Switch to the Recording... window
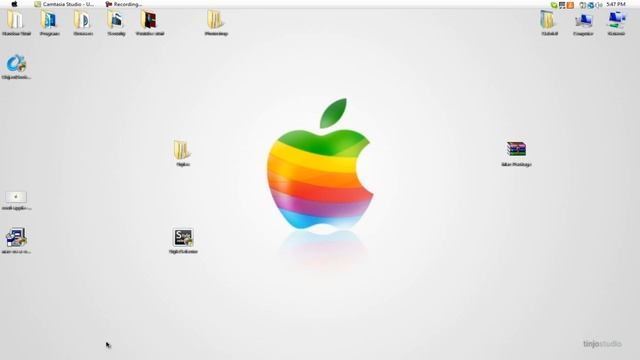Screen dimensions: 640x360 pos(124,4)
